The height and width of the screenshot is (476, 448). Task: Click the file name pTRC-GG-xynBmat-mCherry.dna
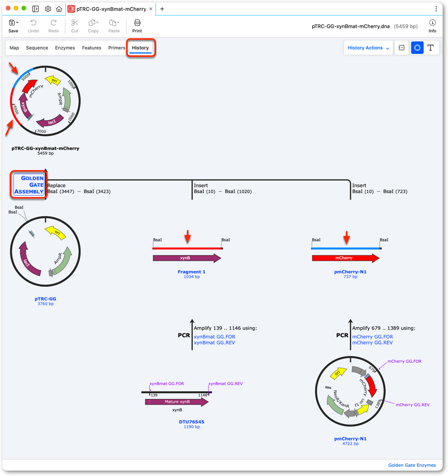coord(350,26)
